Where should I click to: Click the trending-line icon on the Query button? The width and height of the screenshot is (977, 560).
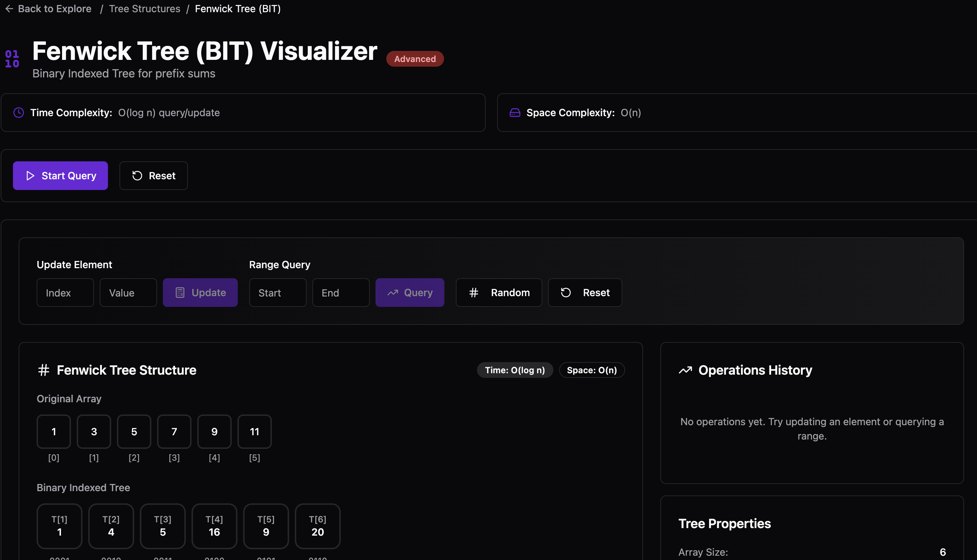pos(393,292)
